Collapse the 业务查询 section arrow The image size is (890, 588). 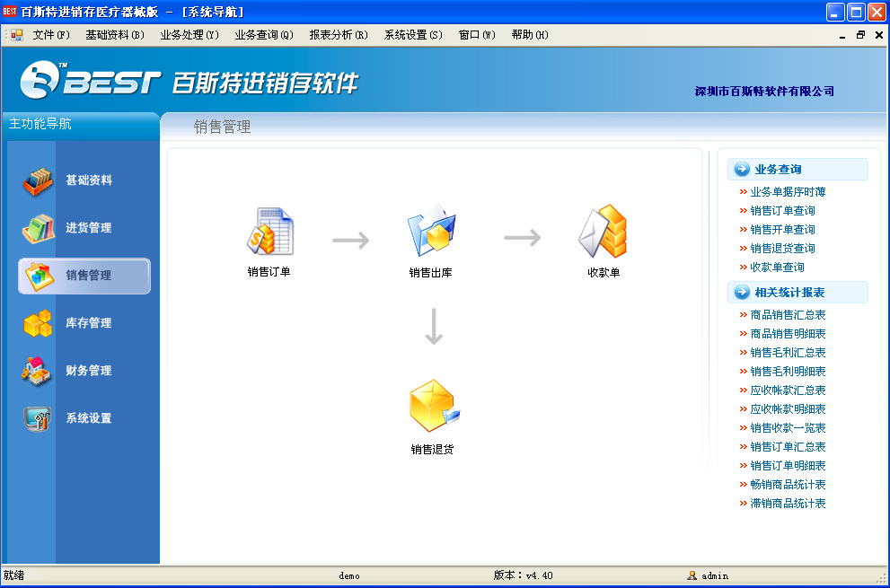[742, 169]
